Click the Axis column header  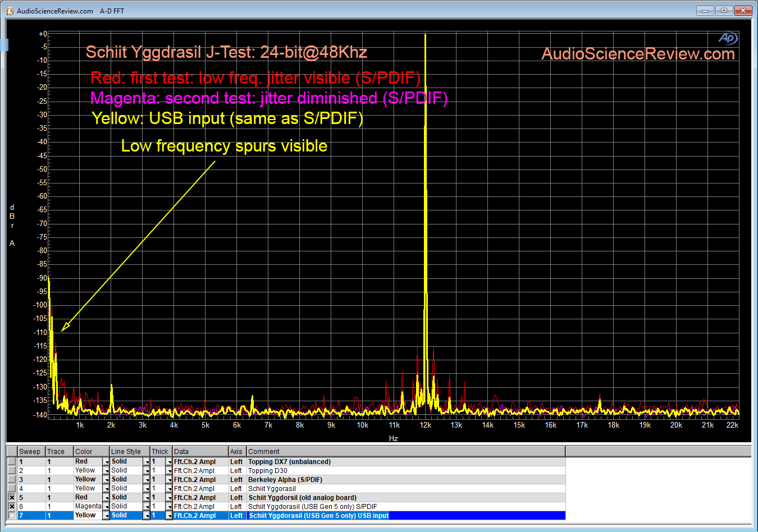coord(238,452)
